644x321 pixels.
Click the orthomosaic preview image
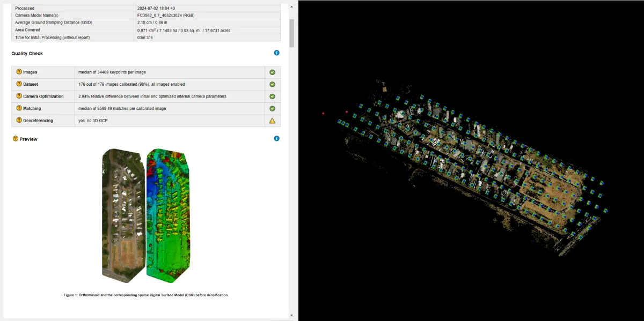point(123,214)
